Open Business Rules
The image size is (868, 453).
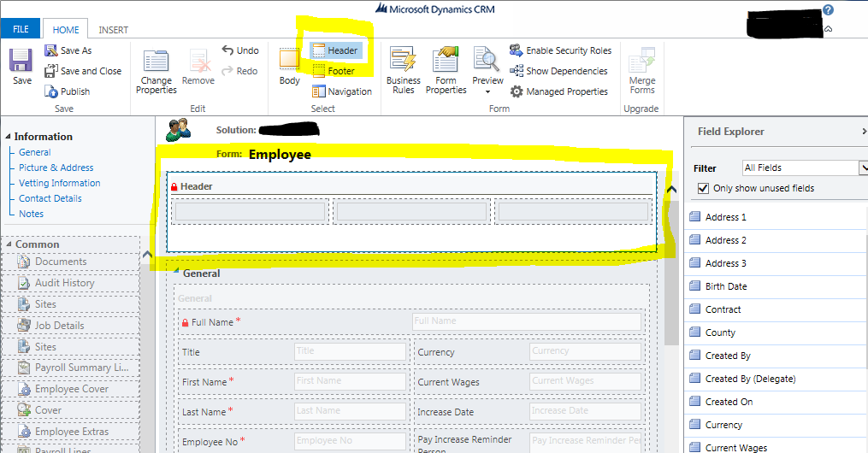click(404, 71)
